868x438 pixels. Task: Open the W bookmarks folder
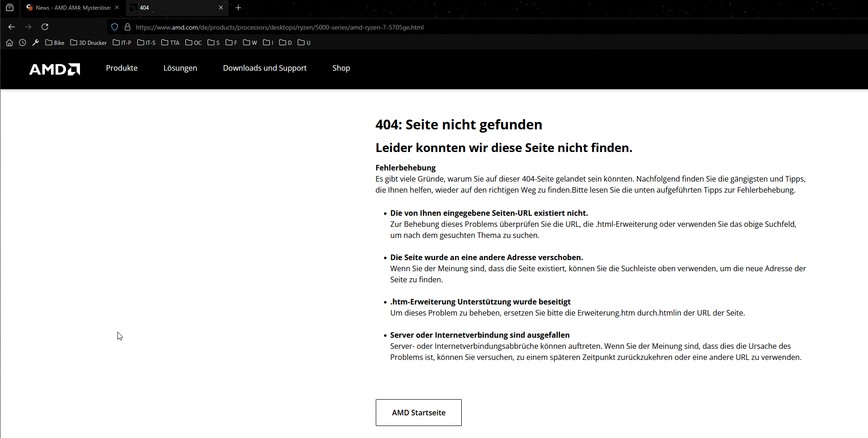click(x=250, y=43)
